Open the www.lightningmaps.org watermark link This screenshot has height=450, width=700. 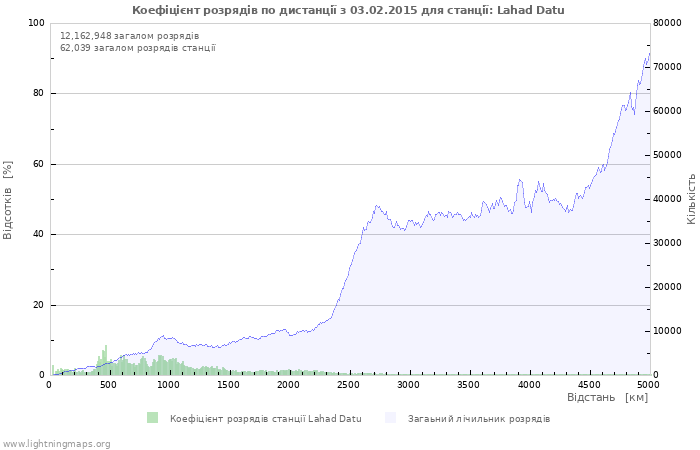coord(56,443)
